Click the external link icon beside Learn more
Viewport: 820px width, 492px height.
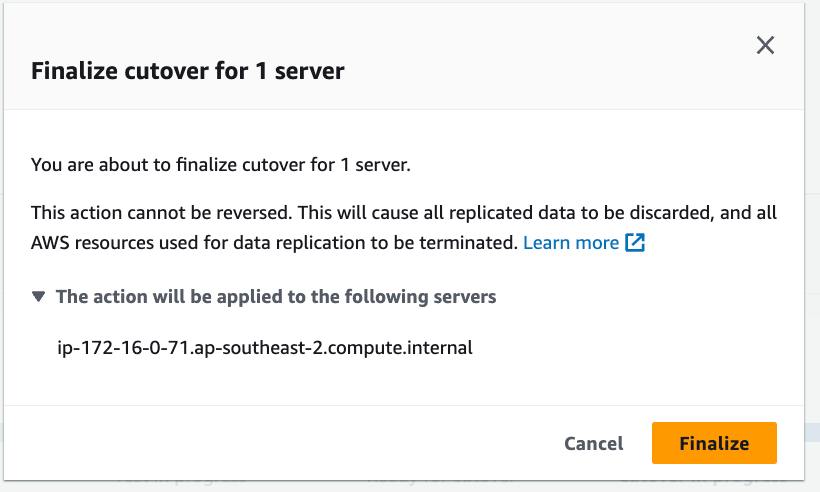coord(635,243)
